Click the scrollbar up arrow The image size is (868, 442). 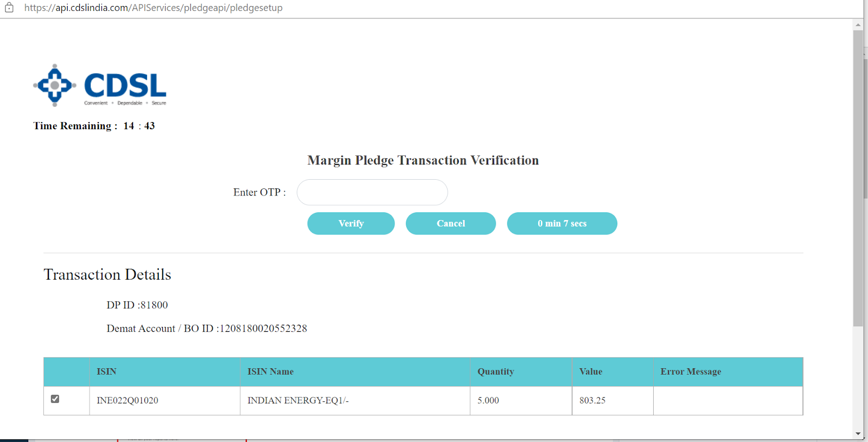click(858, 24)
